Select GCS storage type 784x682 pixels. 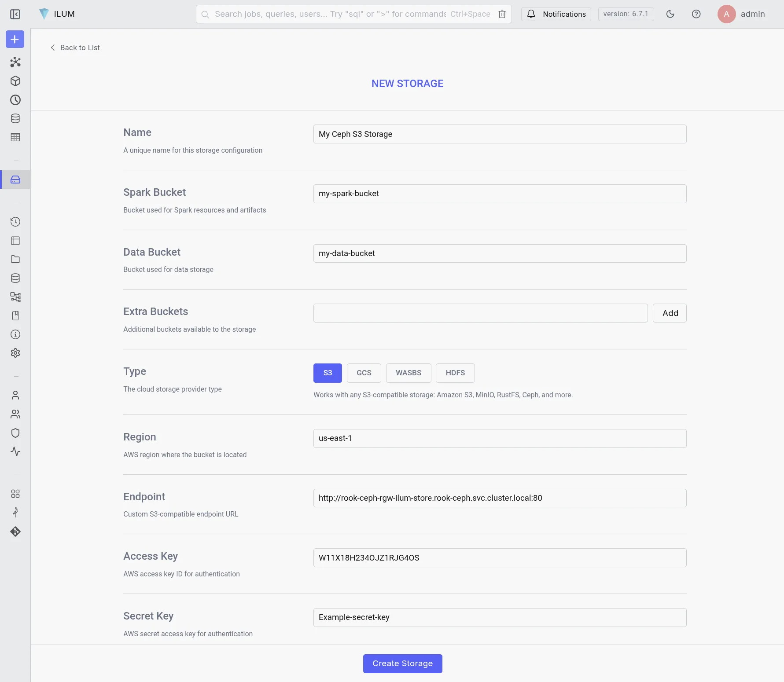pyautogui.click(x=364, y=373)
